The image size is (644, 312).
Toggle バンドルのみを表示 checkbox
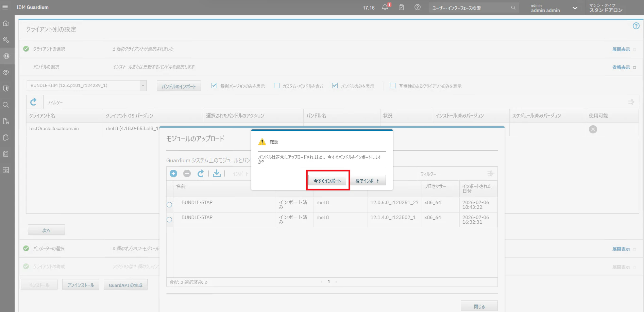tap(335, 86)
